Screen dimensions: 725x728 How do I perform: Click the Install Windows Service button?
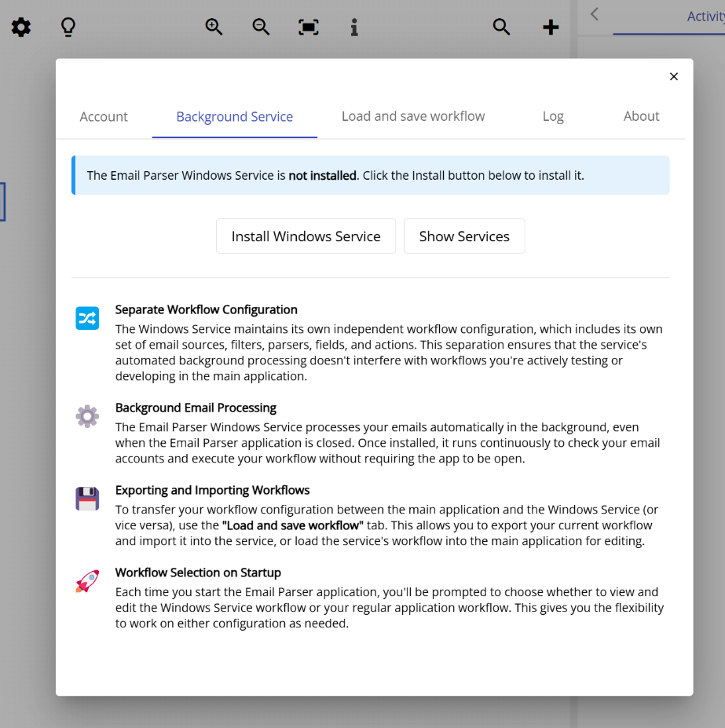pos(306,236)
